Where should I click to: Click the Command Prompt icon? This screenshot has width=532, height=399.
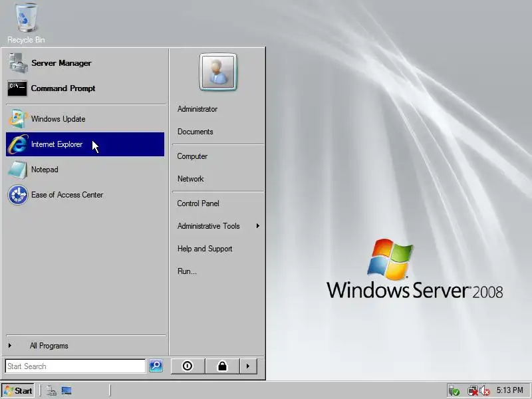coord(17,88)
